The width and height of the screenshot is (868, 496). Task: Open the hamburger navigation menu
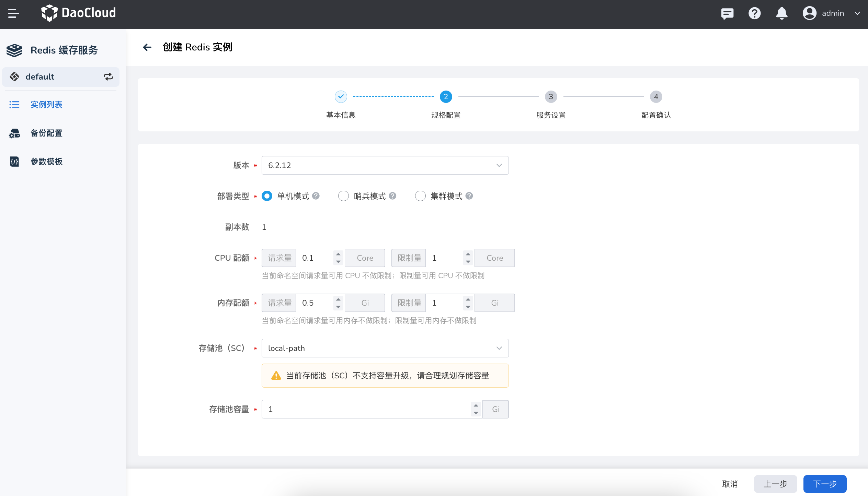14,13
